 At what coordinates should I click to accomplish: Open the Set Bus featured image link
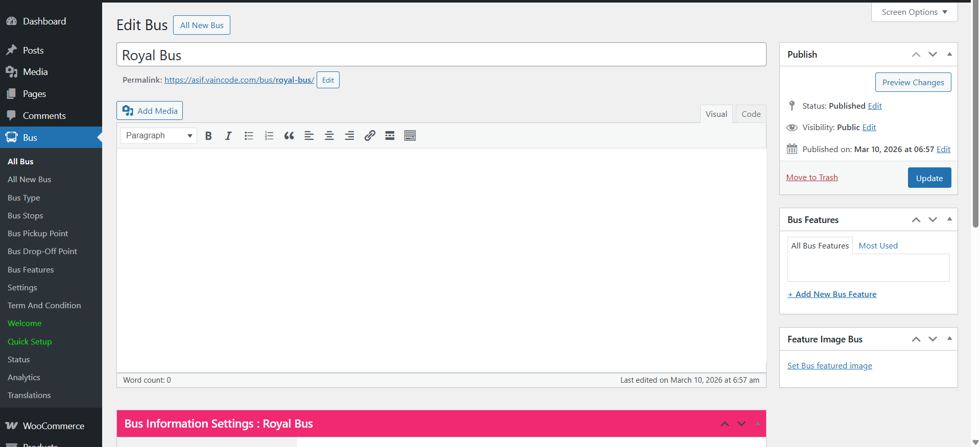point(829,366)
